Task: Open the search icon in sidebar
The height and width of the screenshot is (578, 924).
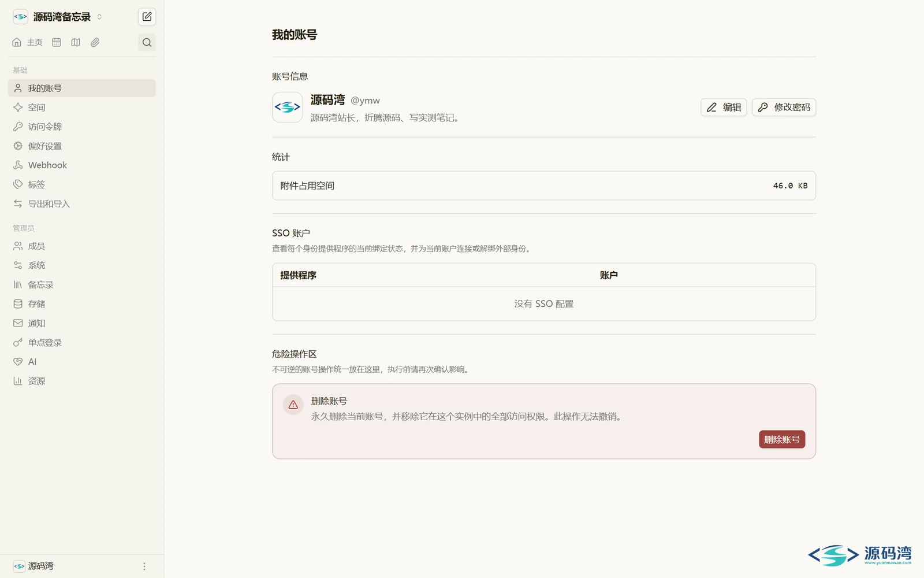Action: [147, 42]
